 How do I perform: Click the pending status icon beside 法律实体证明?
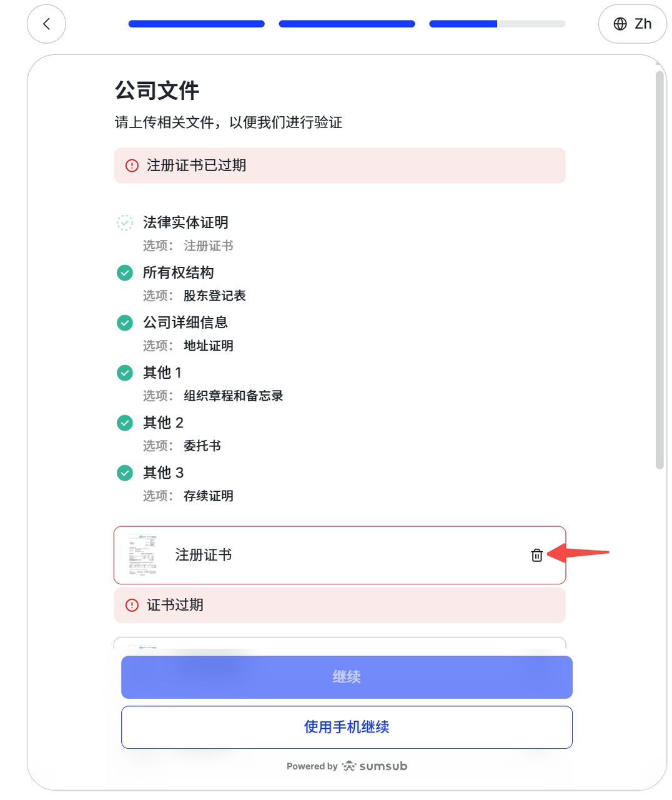click(x=125, y=222)
